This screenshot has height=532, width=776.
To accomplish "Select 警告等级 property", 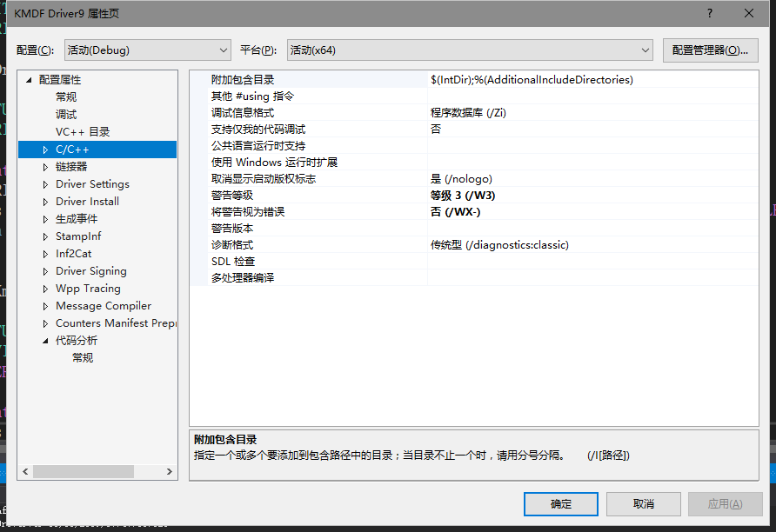I will 232,196.
